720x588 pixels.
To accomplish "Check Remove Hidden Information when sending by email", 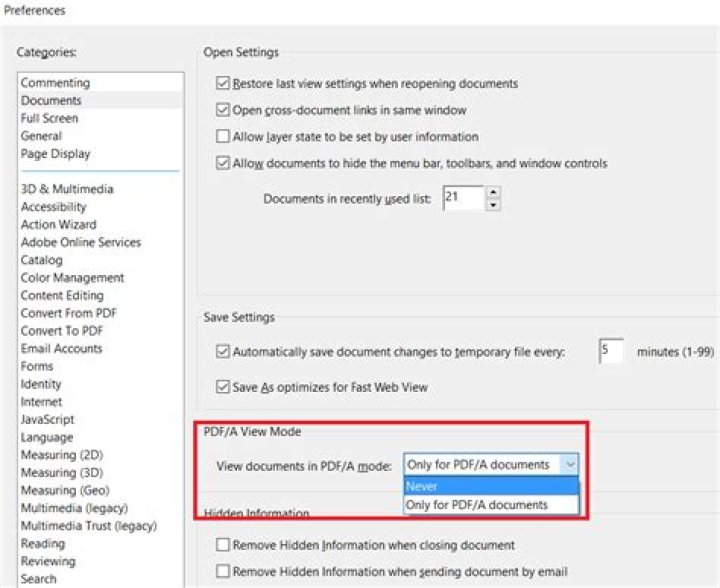I will pos(223,571).
